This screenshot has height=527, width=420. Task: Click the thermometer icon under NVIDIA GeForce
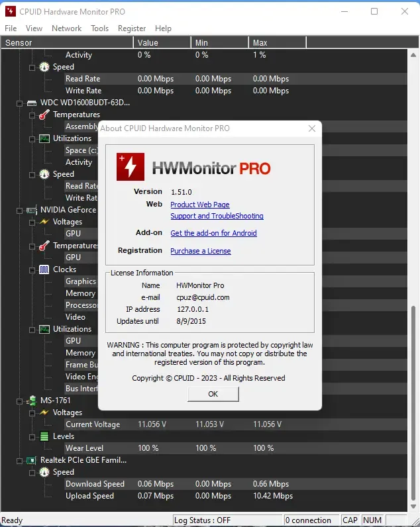44,246
